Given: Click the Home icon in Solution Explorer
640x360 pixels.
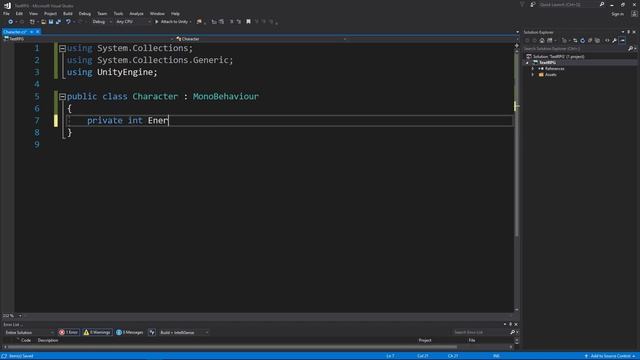Looking at the screenshot, I should tap(542, 40).
